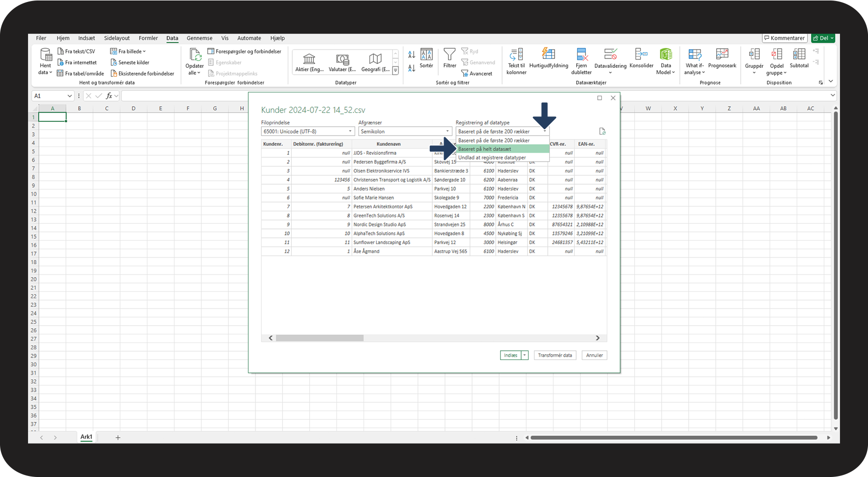Choose 'Undlad at registrere datatyper' option

coord(492,158)
